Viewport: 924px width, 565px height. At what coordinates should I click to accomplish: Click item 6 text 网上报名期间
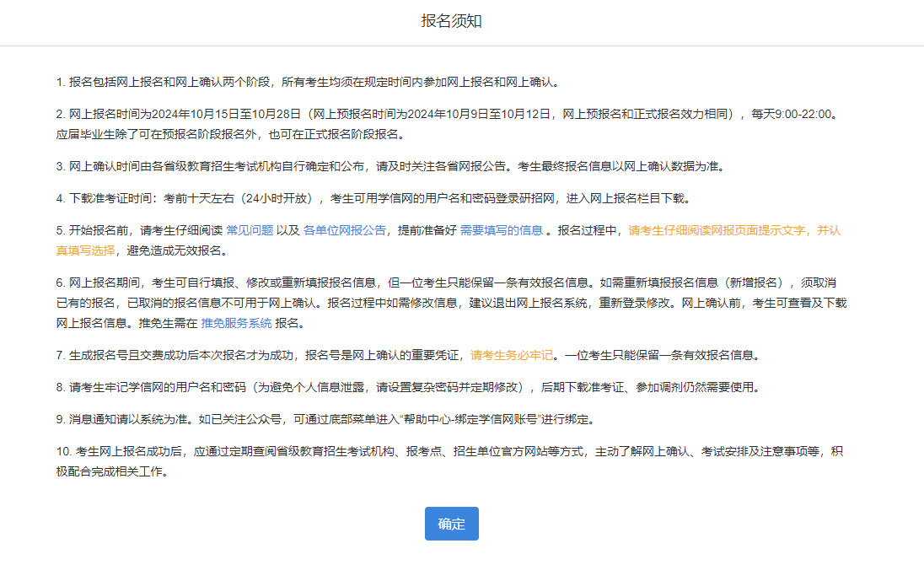pyautogui.click(x=105, y=282)
